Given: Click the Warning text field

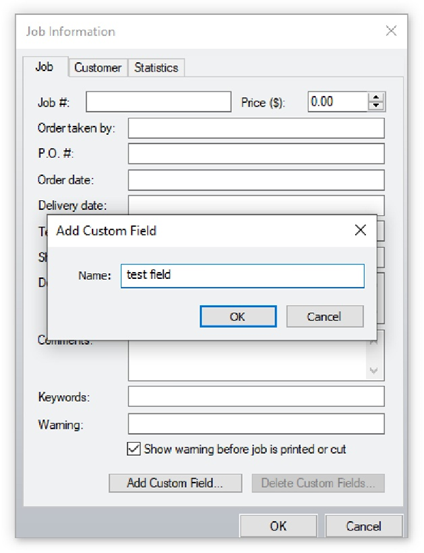Looking at the screenshot, I should [256, 424].
